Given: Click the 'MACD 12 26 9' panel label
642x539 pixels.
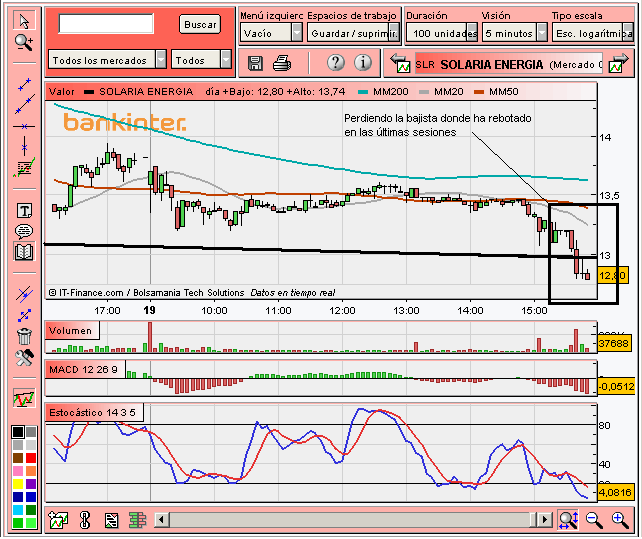Looking at the screenshot, I should pyautogui.click(x=84, y=369).
